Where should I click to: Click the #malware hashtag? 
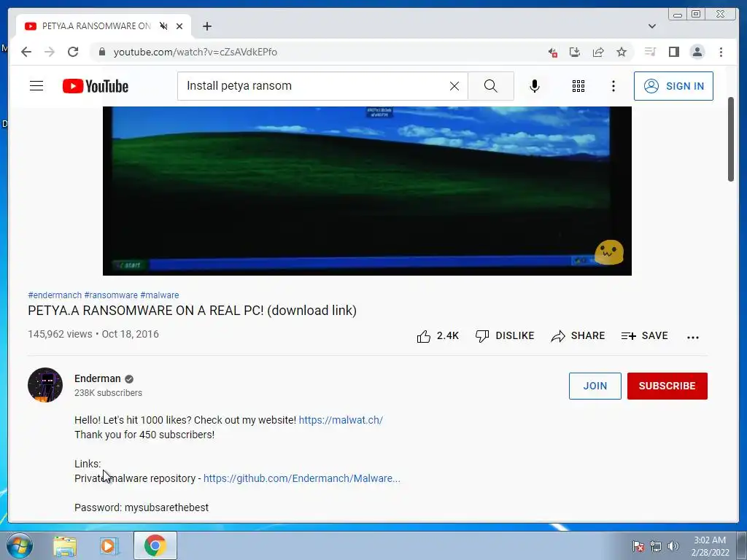coord(160,295)
